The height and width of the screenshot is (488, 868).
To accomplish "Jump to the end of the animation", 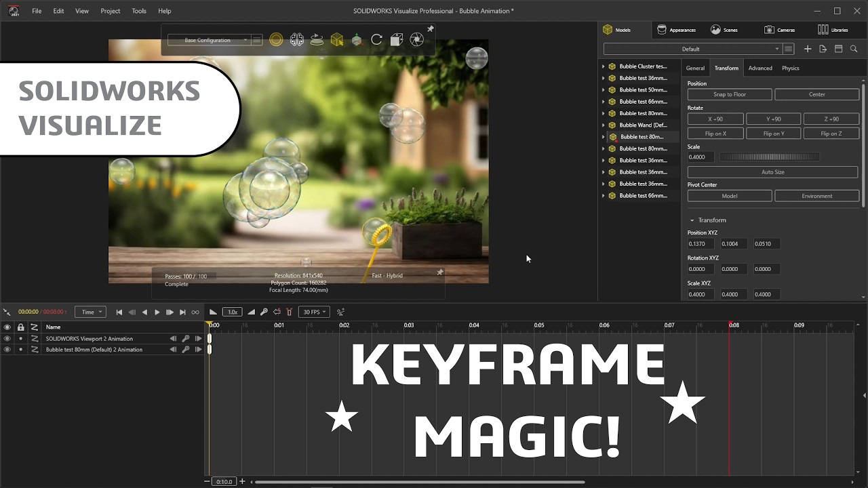I will (x=182, y=312).
